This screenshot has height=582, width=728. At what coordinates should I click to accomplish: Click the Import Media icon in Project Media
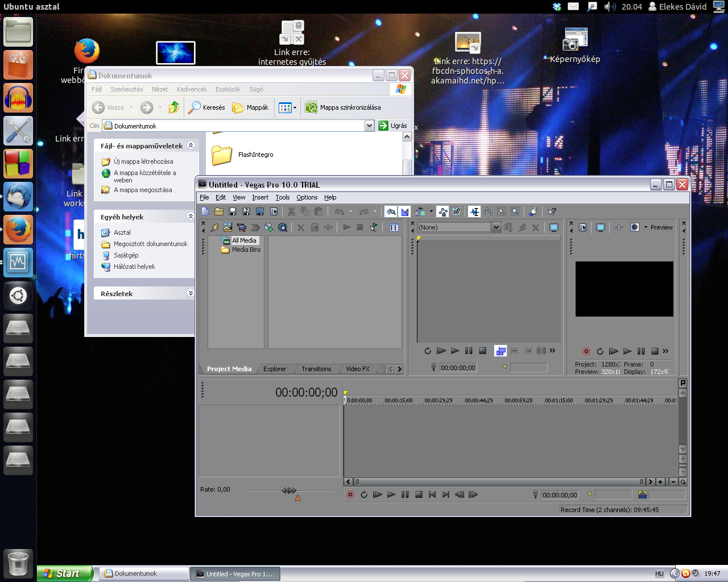227,227
